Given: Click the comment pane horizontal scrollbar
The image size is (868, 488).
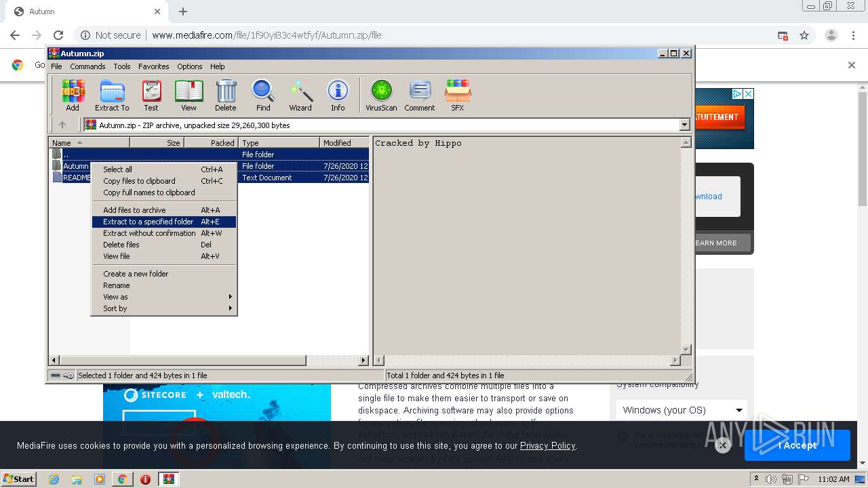Looking at the screenshot, I should tap(527, 361).
